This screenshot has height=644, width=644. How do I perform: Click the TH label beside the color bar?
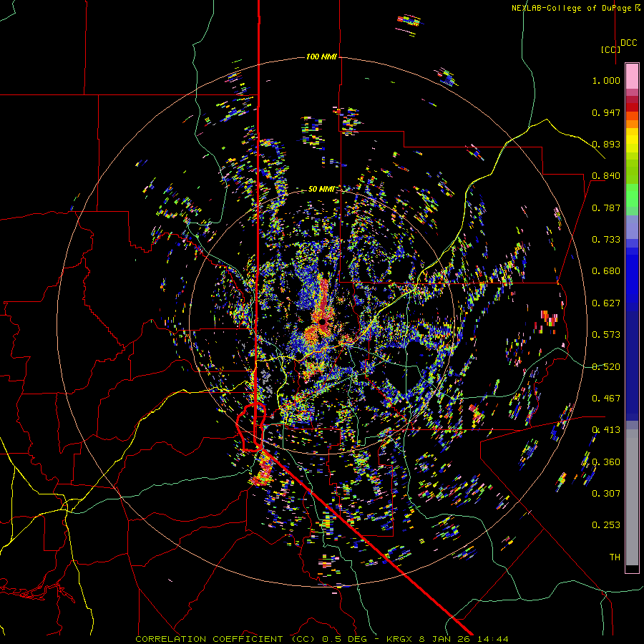(615, 557)
